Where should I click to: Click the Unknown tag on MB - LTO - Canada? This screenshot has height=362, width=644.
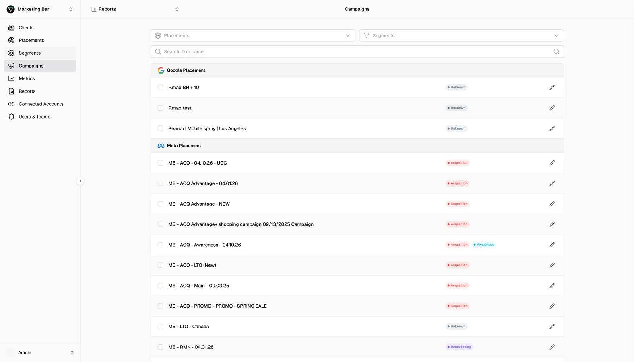click(x=456, y=327)
